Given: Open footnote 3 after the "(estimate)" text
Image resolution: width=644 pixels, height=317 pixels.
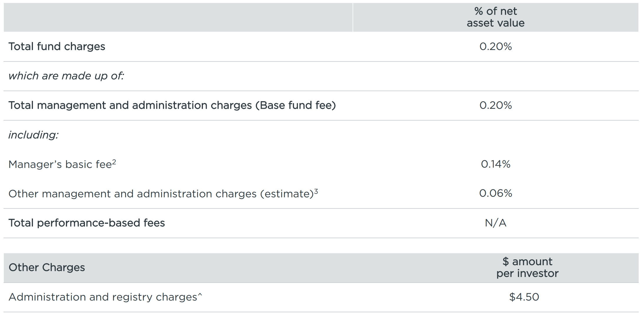Looking at the screenshot, I should tap(316, 191).
